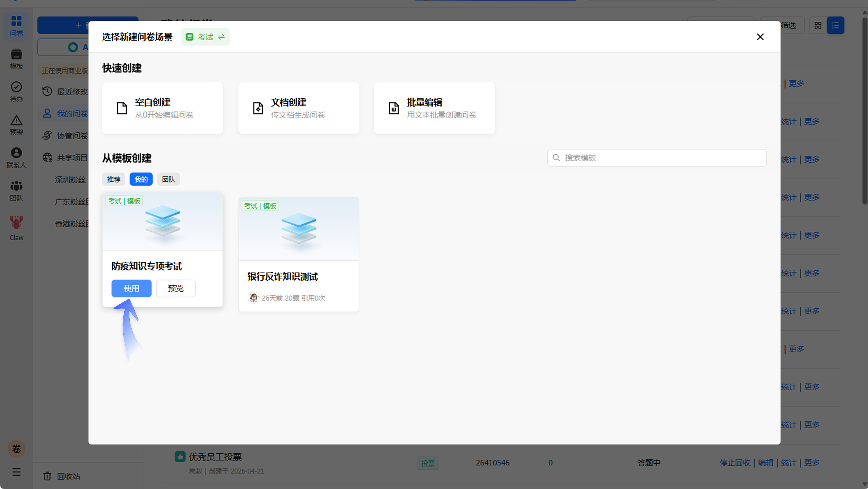Screen dimensions: 868x489
Task: Click the author avatar on 银行反诈知识测试 card
Action: pos(253,298)
